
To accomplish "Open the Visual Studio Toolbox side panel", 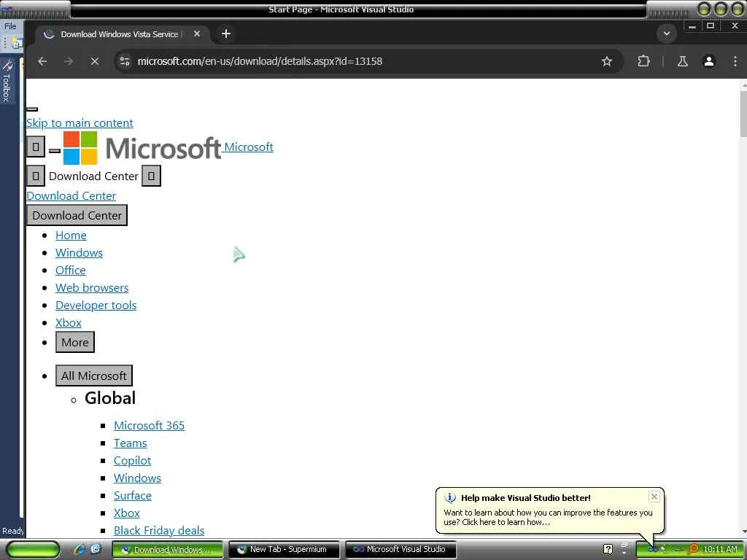I will 7,81.
